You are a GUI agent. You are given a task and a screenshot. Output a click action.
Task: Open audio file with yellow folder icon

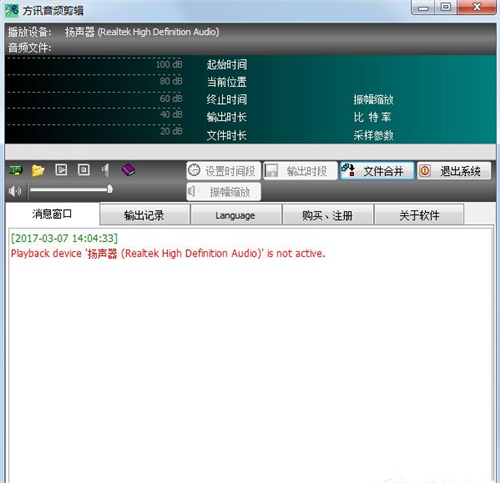[38, 170]
